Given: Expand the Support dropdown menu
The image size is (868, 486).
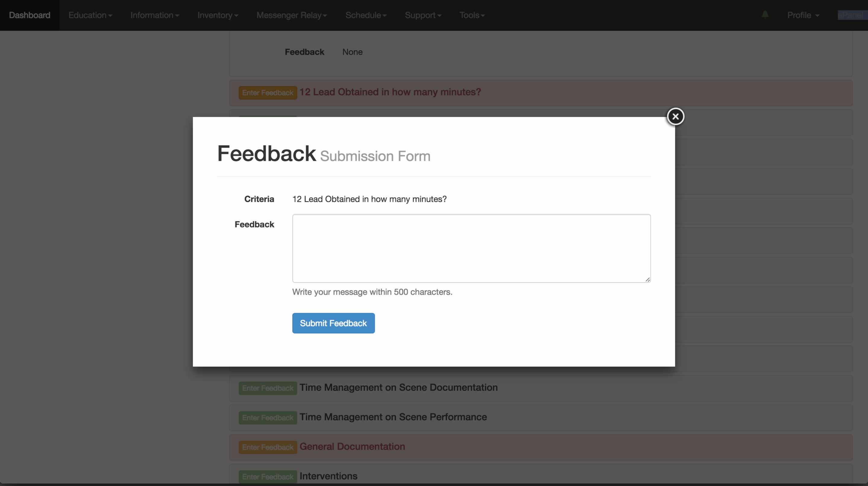Looking at the screenshot, I should coord(423,15).
